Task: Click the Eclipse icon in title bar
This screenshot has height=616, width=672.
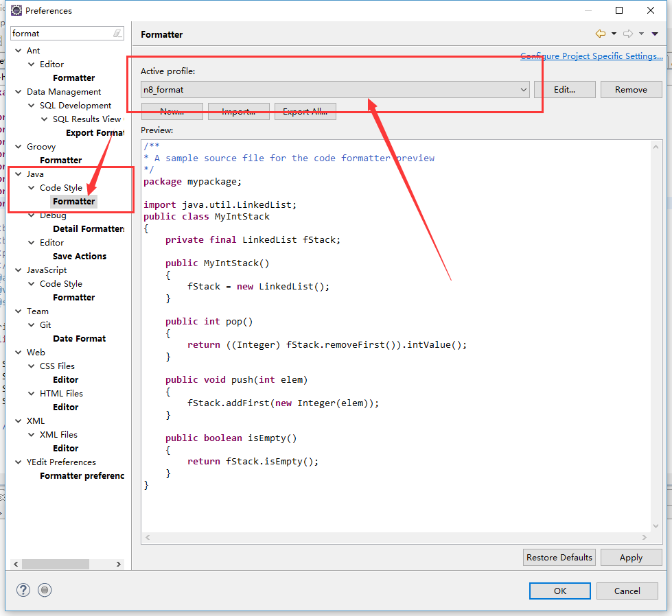Action: tap(16, 10)
